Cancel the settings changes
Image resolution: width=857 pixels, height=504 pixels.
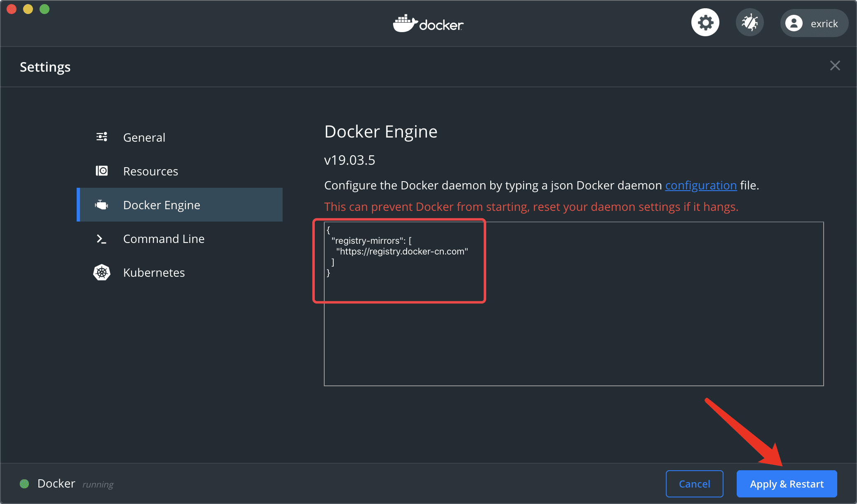694,484
